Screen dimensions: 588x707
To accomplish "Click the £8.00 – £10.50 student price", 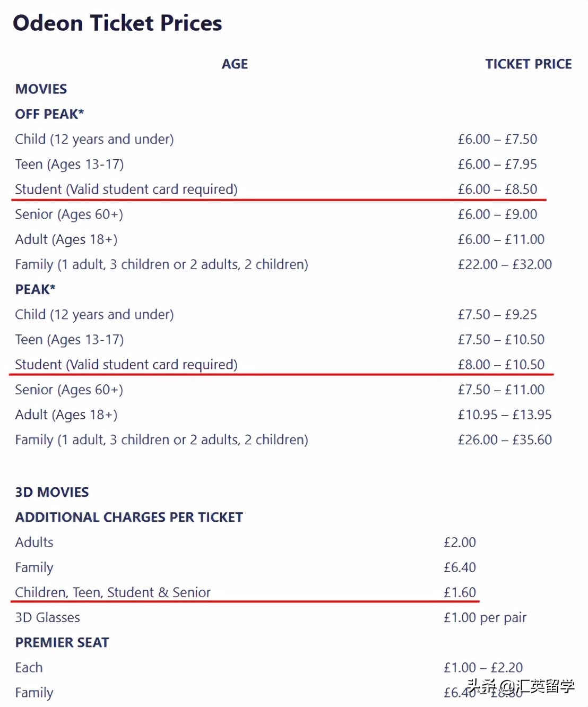I will 501,365.
